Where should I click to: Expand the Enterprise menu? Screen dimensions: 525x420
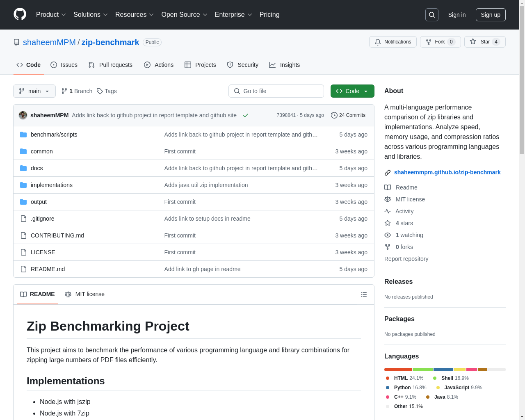tap(233, 14)
